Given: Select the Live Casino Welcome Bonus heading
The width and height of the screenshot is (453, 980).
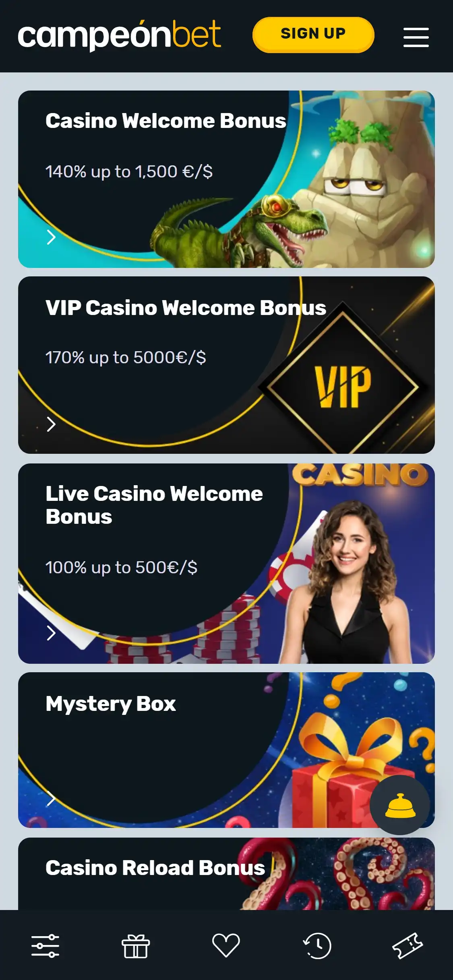Looking at the screenshot, I should (x=154, y=505).
